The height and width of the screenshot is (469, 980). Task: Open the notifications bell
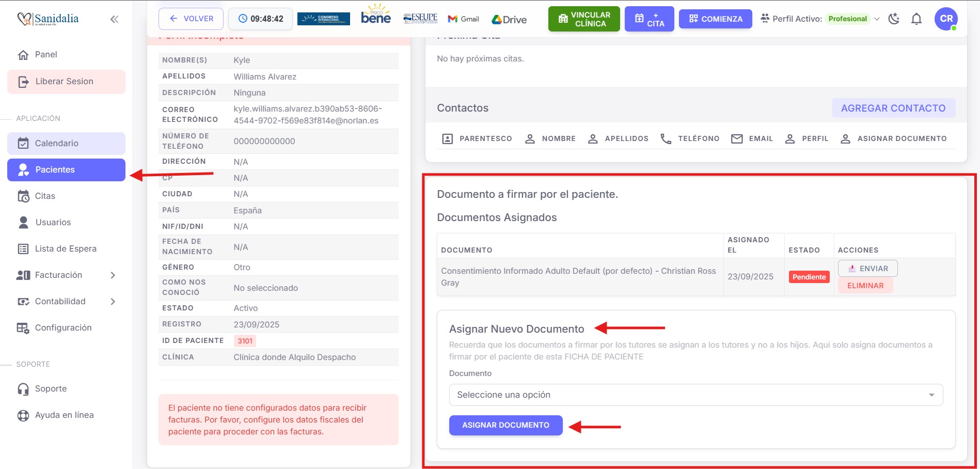pos(916,19)
